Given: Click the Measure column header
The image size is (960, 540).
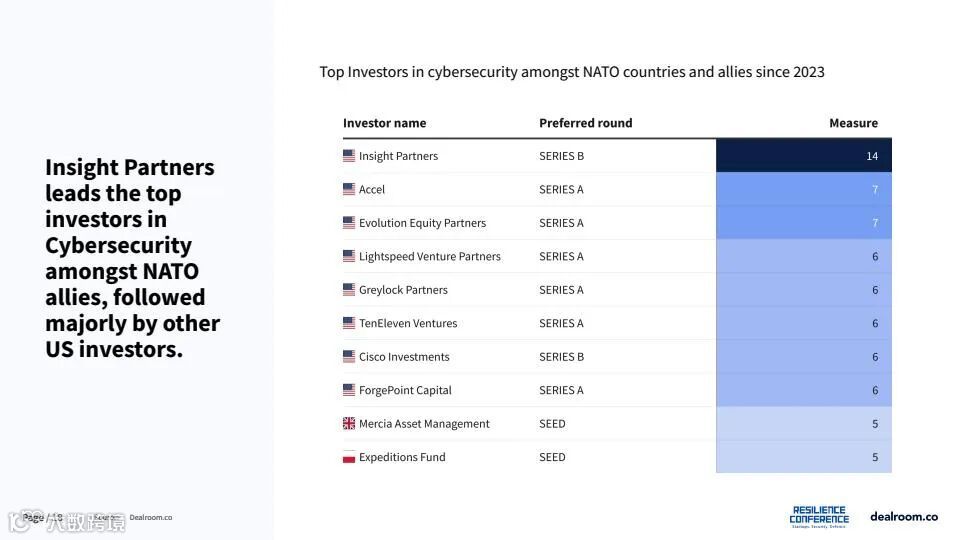Looking at the screenshot, I should pyautogui.click(x=853, y=123).
